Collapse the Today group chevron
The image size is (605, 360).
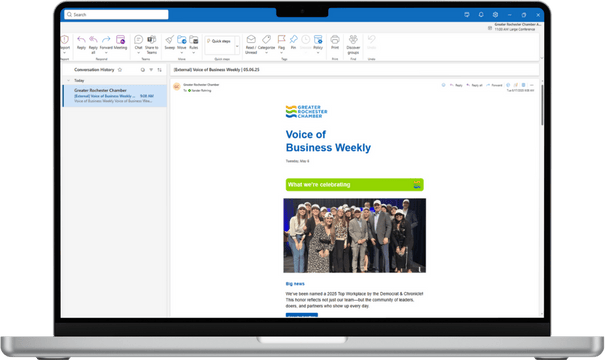(69, 81)
